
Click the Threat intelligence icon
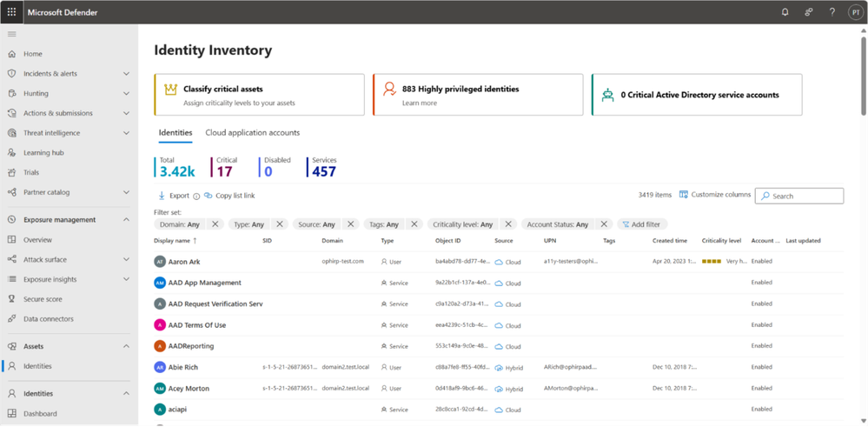click(11, 133)
